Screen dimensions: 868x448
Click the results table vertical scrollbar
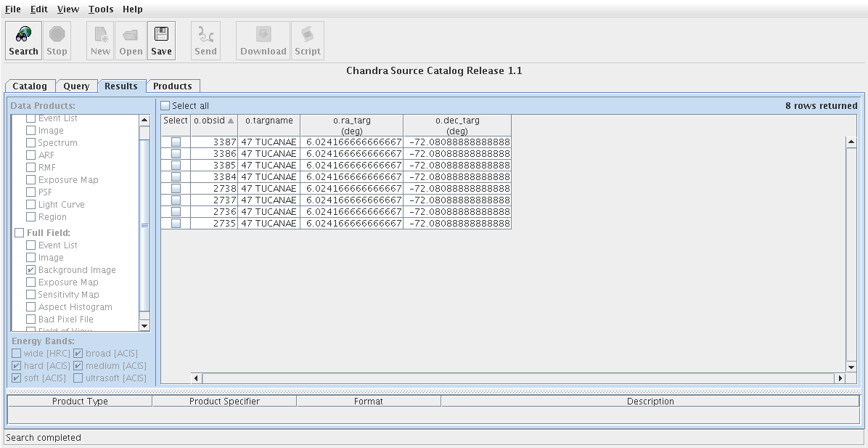(x=851, y=254)
